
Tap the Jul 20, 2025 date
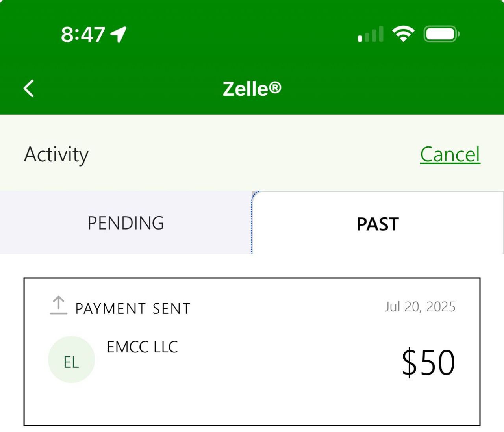click(x=420, y=307)
